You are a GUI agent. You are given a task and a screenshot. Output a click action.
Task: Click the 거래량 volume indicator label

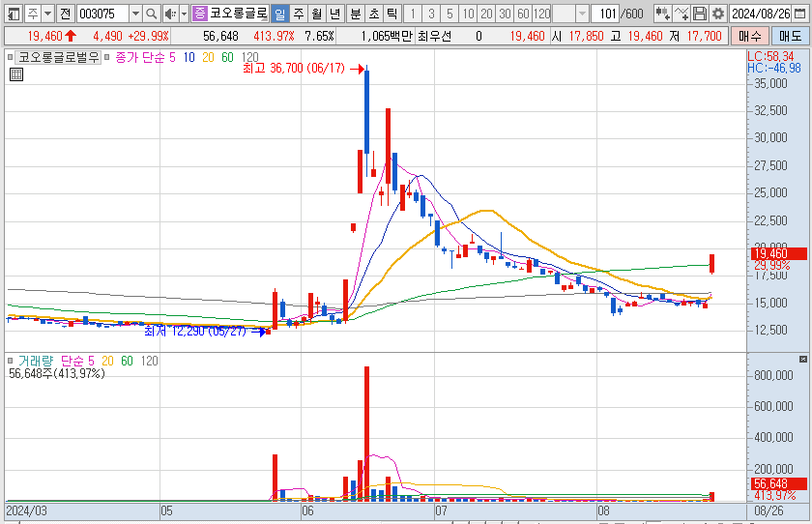(36, 361)
